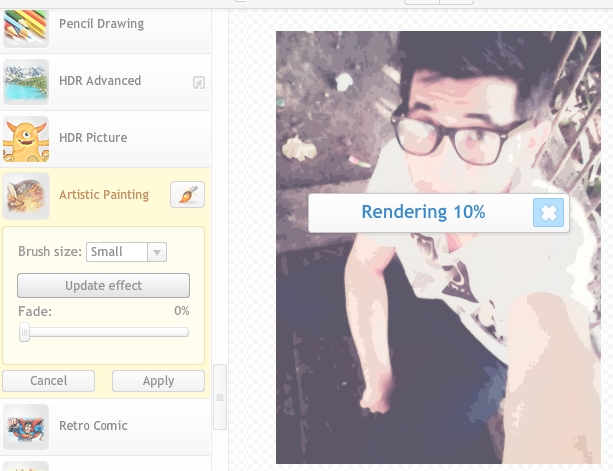Viewport: 613px width, 471px height.
Task: Cancel rendering with the X button
Action: [548, 212]
